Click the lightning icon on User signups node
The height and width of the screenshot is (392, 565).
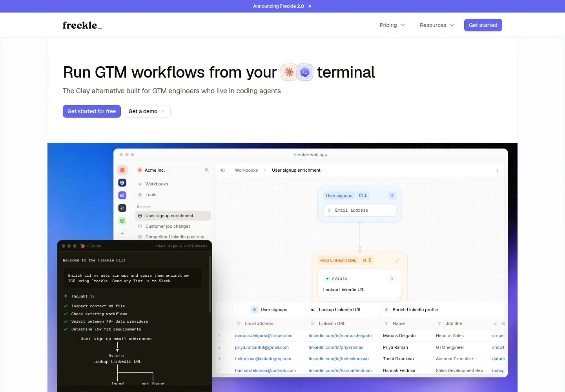(392, 196)
